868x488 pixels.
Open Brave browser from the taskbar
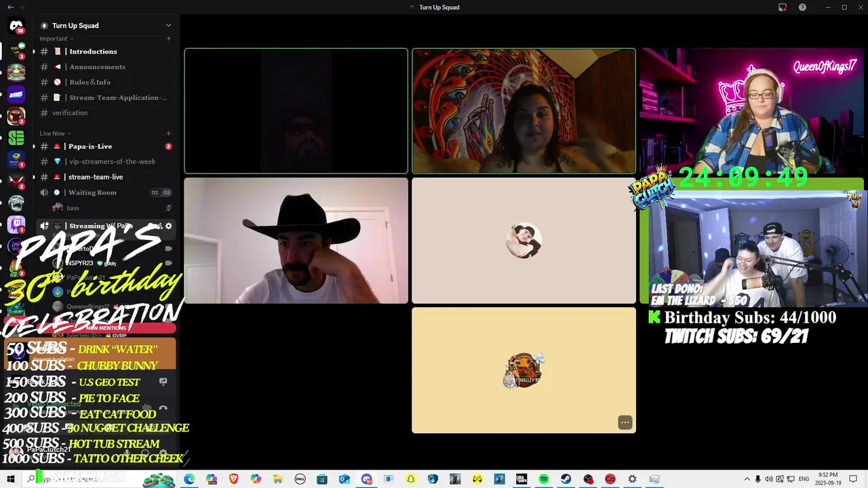[x=233, y=479]
